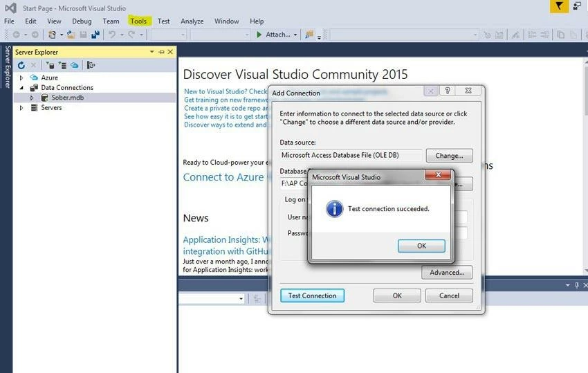The image size is (588, 373).
Task: Click the Sober.mdb database icon
Action: [x=45, y=98]
